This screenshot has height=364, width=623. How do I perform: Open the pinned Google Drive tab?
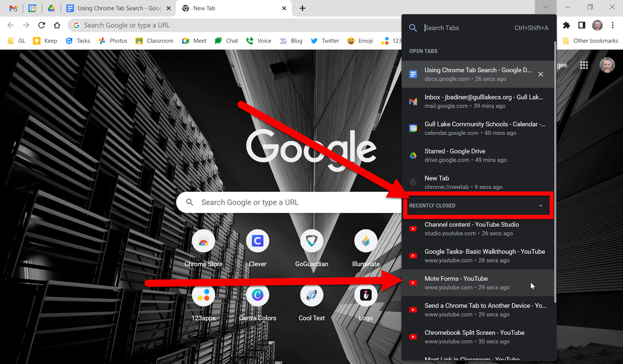point(51,8)
